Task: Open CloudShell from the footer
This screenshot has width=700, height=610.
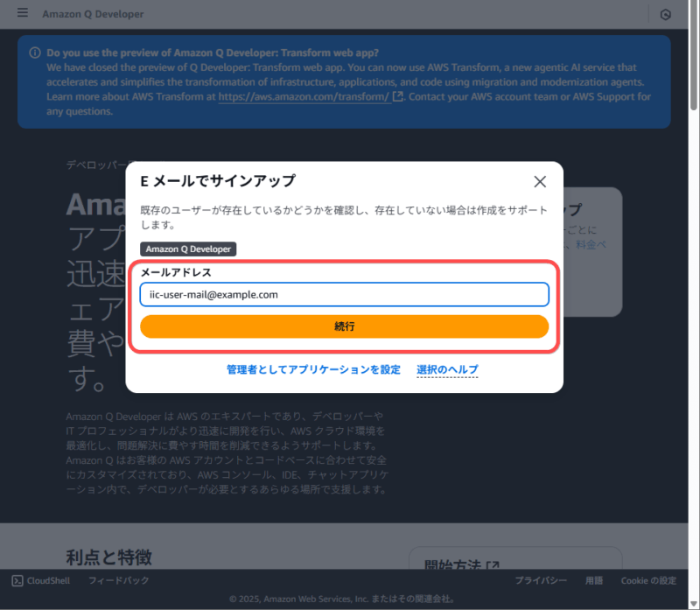Action: tap(40, 580)
